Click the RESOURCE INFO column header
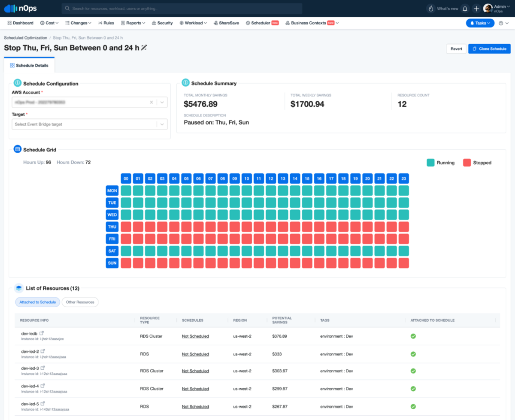Image resolution: width=515 pixels, height=420 pixels. click(x=34, y=320)
